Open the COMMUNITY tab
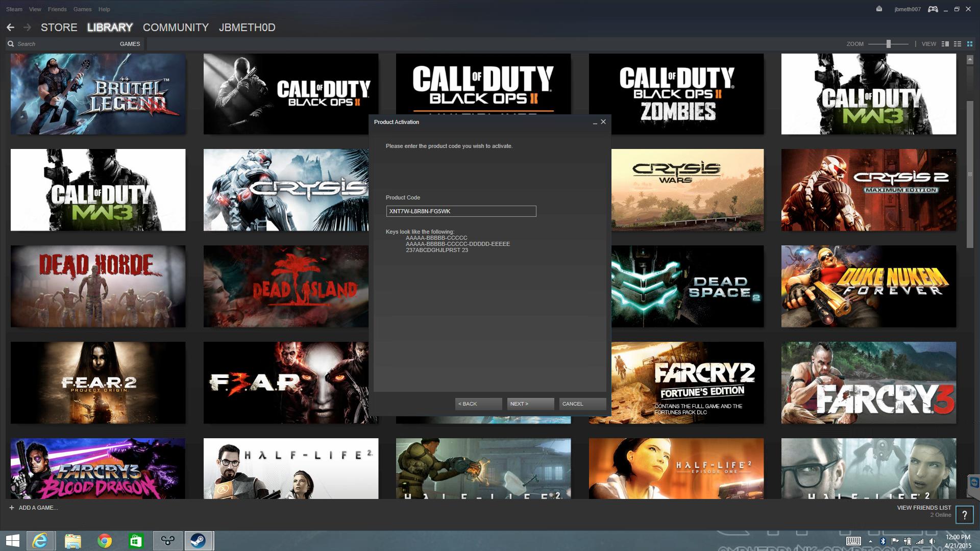 coord(176,28)
